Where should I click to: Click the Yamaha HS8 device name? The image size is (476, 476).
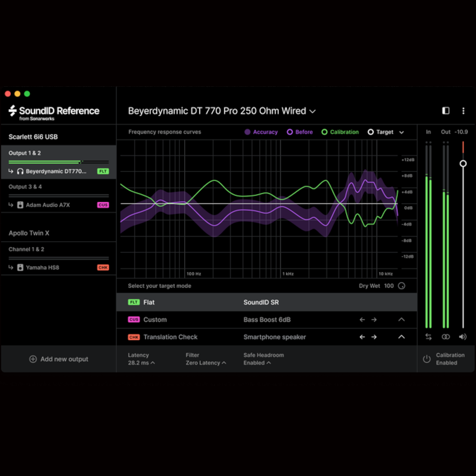pyautogui.click(x=42, y=268)
